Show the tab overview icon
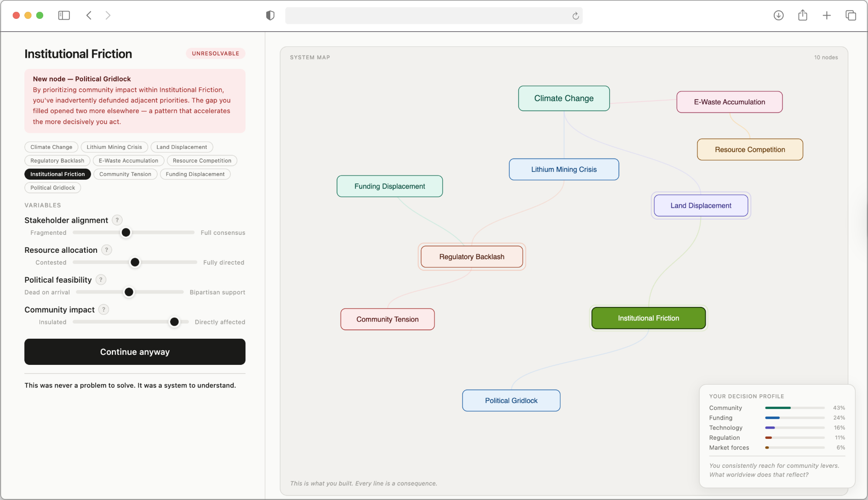This screenshot has height=500, width=868. coord(851,16)
